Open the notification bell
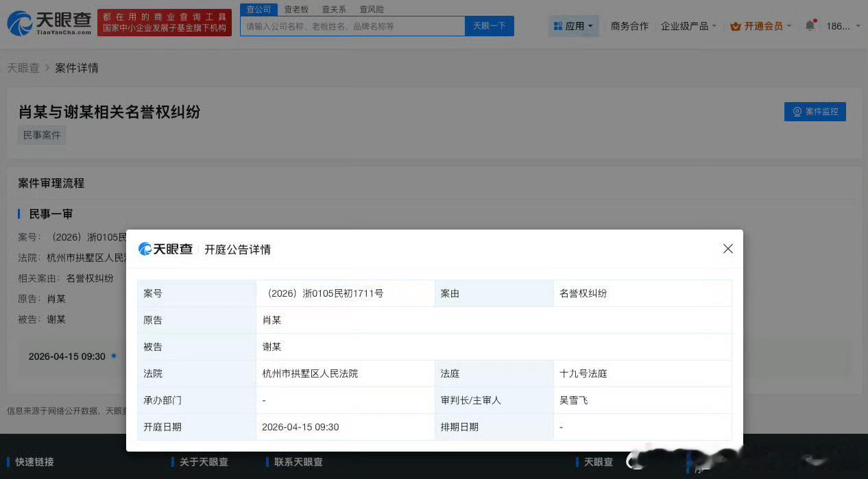The height and width of the screenshot is (479, 868). point(810,25)
